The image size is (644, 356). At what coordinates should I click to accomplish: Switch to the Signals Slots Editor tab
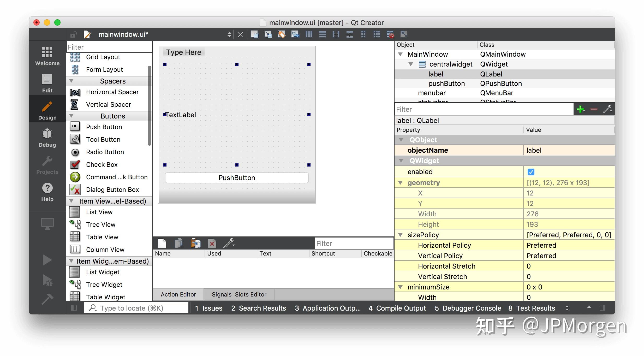[239, 294]
